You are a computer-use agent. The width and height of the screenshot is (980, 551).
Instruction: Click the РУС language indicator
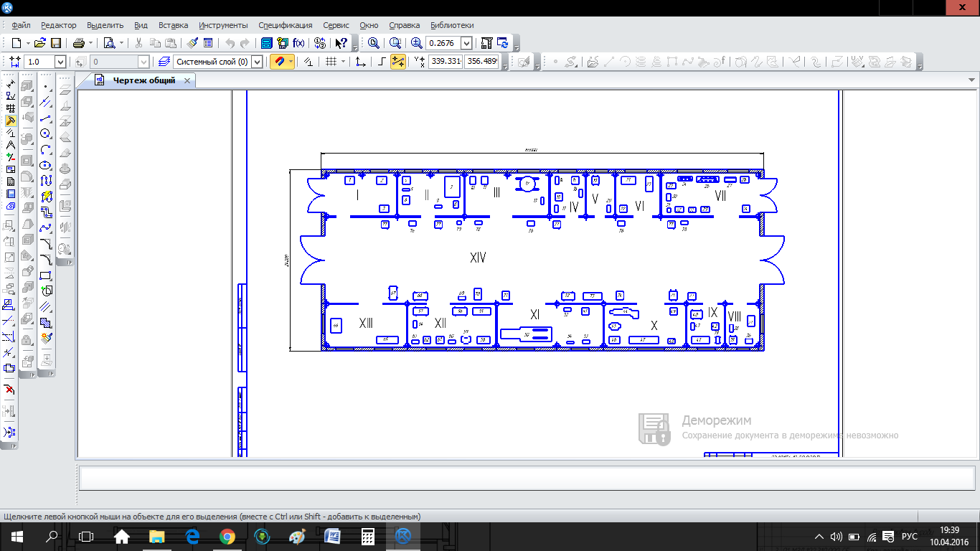tap(909, 536)
